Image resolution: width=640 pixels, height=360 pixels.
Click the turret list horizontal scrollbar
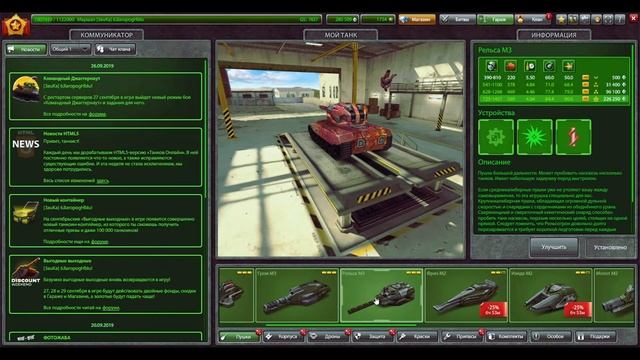click(341, 325)
